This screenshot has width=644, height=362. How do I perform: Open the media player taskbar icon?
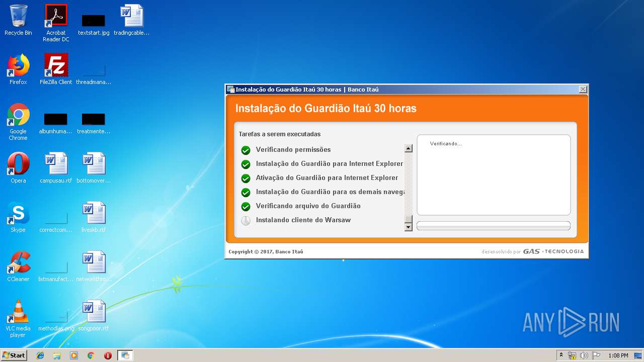click(x=74, y=355)
